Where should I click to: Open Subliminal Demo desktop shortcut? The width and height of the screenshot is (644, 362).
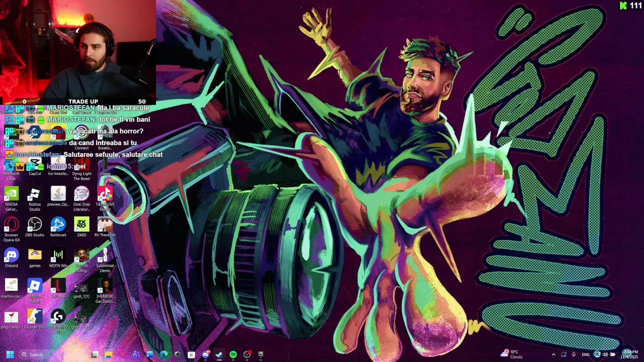pyautogui.click(x=105, y=260)
